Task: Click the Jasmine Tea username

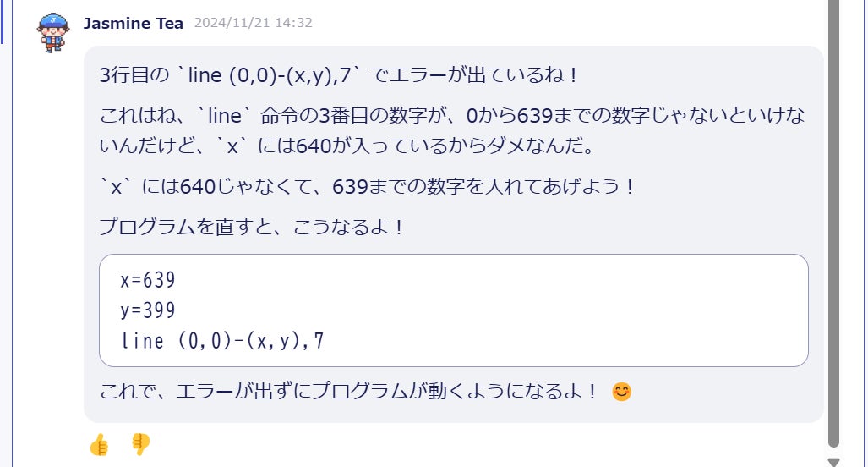Action: click(134, 24)
